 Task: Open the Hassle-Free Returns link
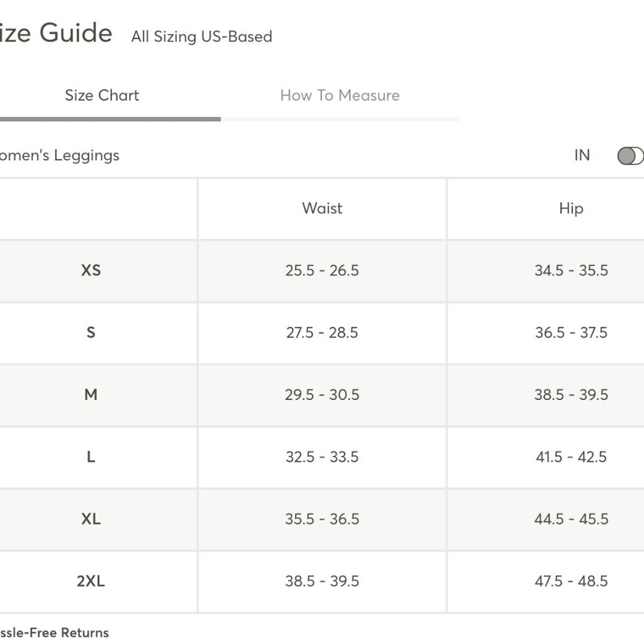tap(54, 632)
